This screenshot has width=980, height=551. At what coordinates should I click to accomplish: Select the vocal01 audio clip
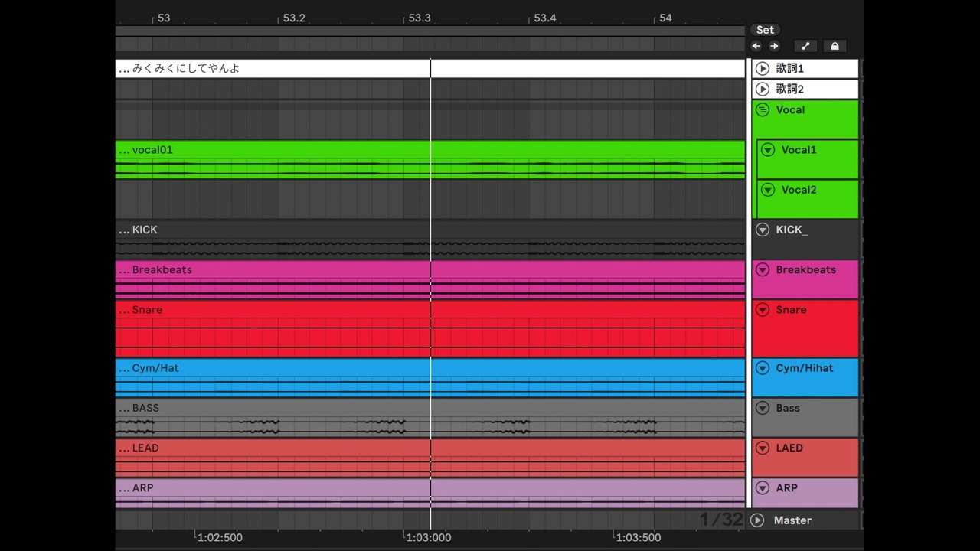click(x=430, y=160)
